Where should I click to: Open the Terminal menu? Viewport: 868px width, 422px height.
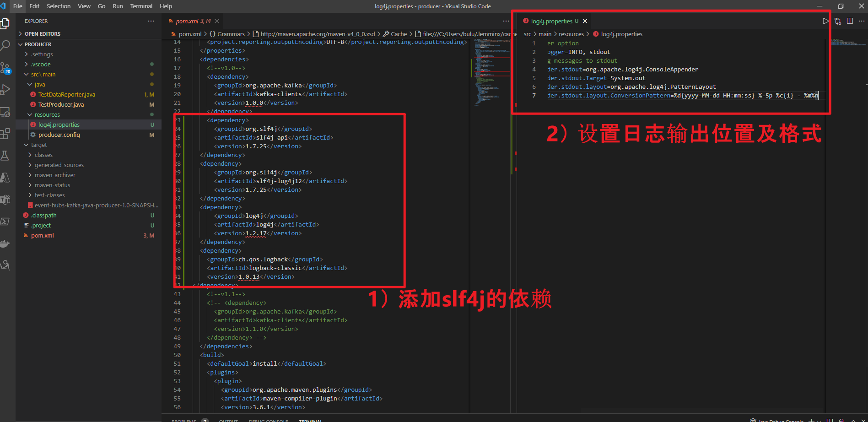point(141,6)
